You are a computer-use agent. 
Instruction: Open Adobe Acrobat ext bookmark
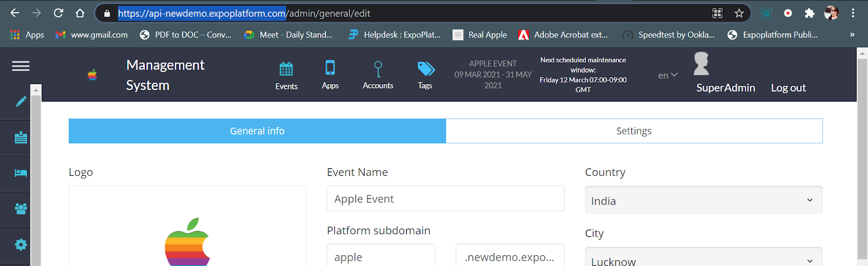tap(563, 35)
